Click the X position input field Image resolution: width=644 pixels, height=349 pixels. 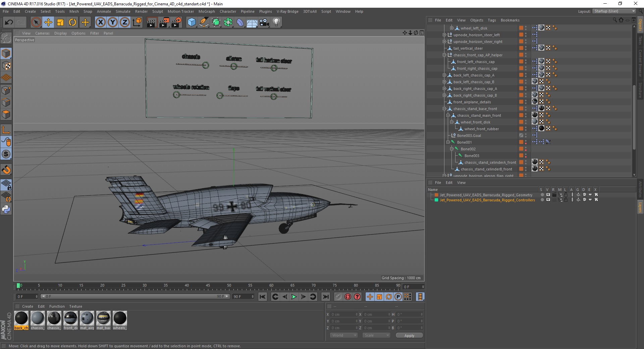point(343,314)
